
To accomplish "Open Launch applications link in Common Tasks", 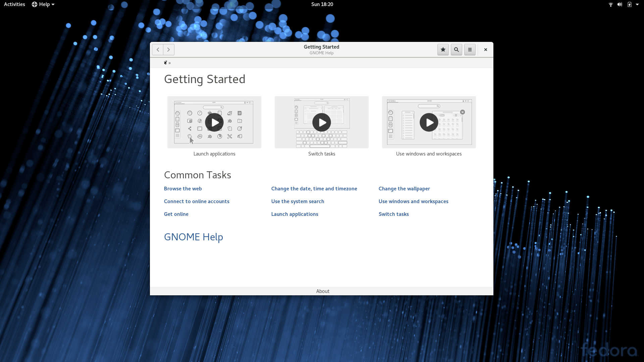I will click(295, 214).
